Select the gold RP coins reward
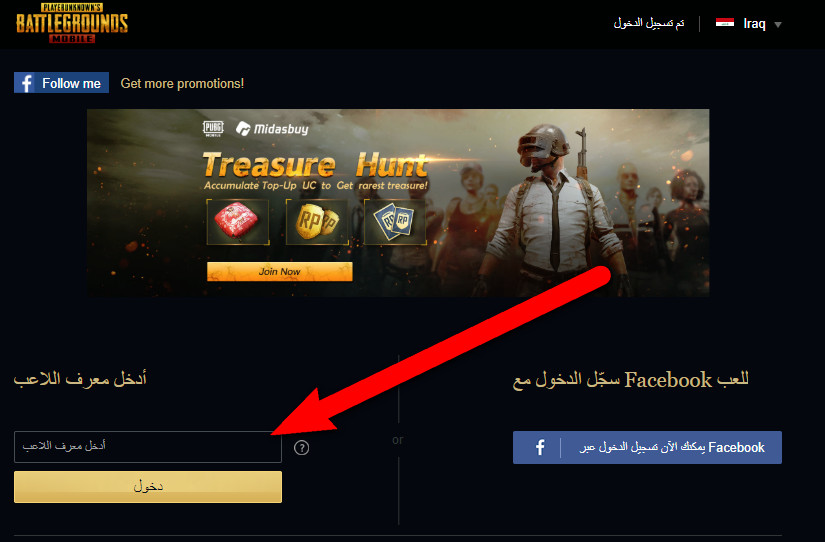This screenshot has height=542, width=825. [x=317, y=222]
